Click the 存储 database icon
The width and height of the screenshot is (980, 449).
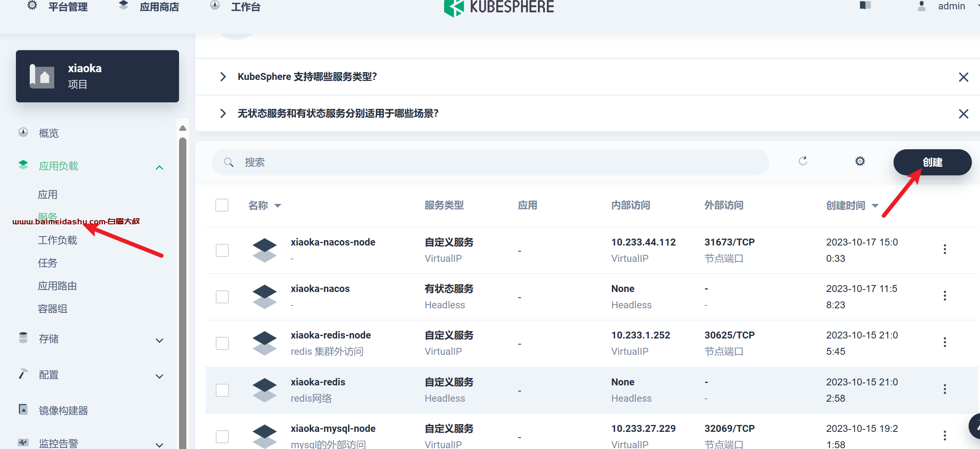point(23,338)
